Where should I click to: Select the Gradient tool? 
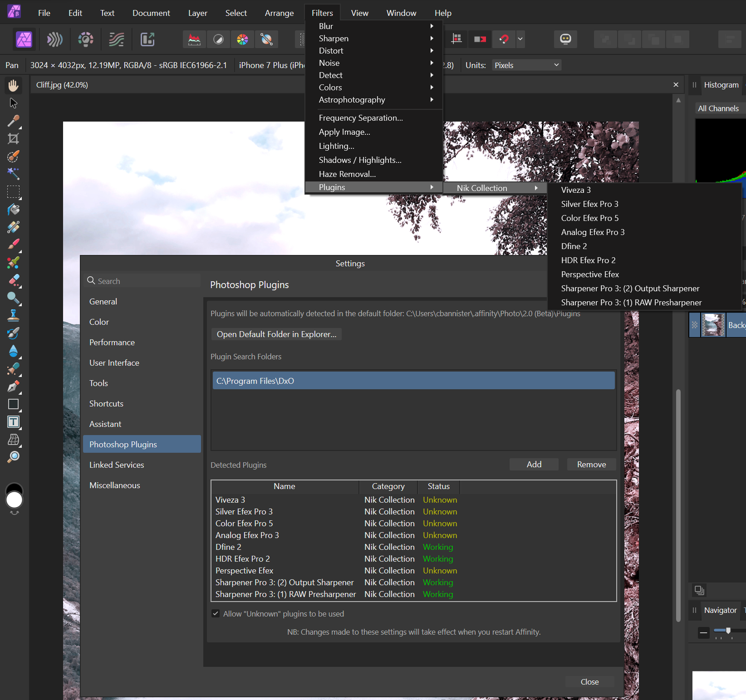tap(14, 227)
